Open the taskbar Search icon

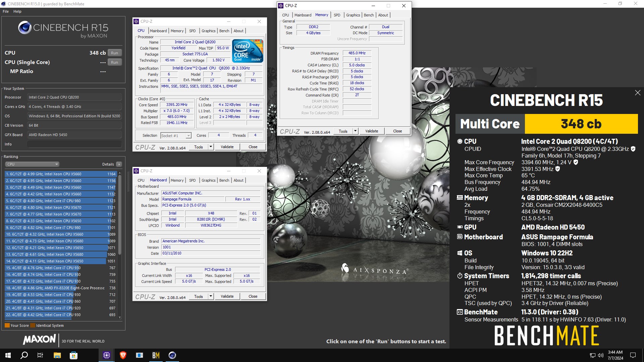click(x=24, y=355)
